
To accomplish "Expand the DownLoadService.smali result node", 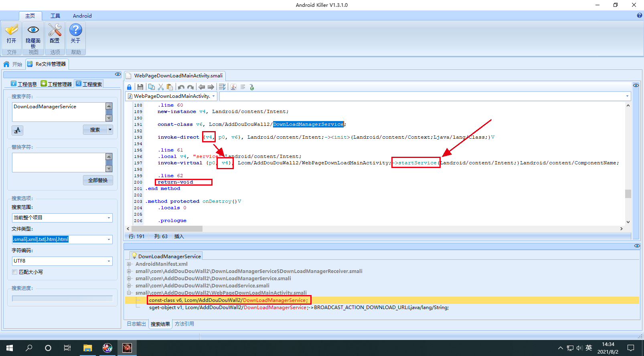I will [129, 285].
